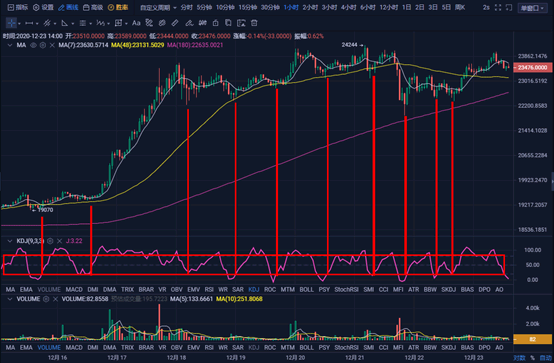Open MA indicator settings gear

[x=43, y=45]
